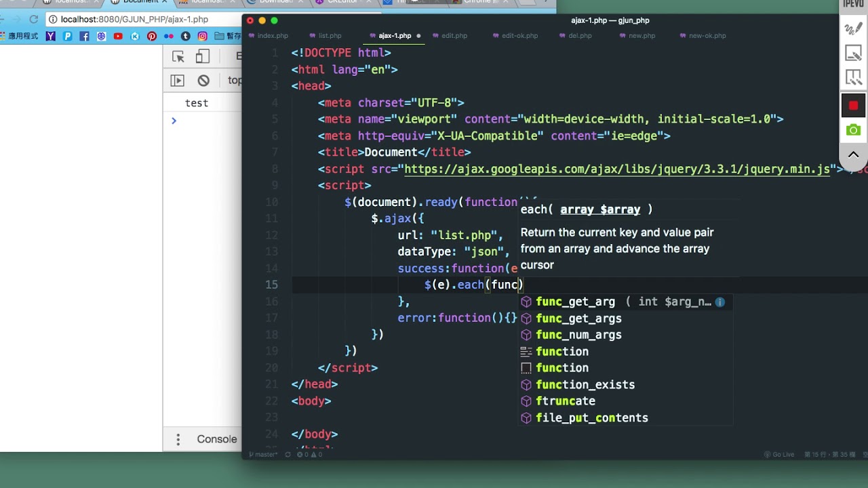
Task: Click the 'test' console log output
Action: (x=197, y=103)
